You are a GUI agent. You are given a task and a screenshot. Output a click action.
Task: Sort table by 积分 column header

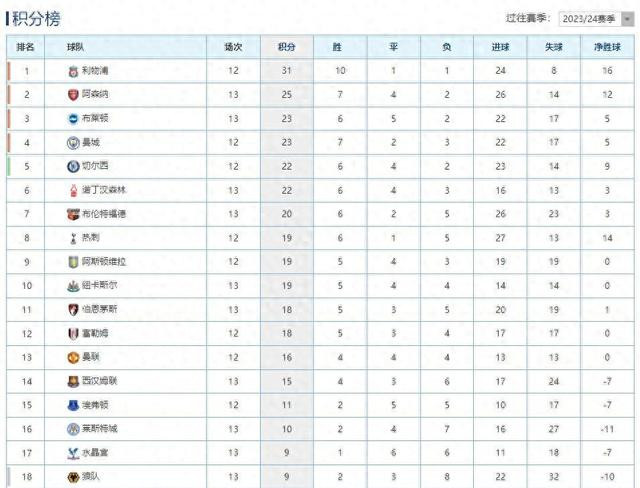[x=287, y=47]
